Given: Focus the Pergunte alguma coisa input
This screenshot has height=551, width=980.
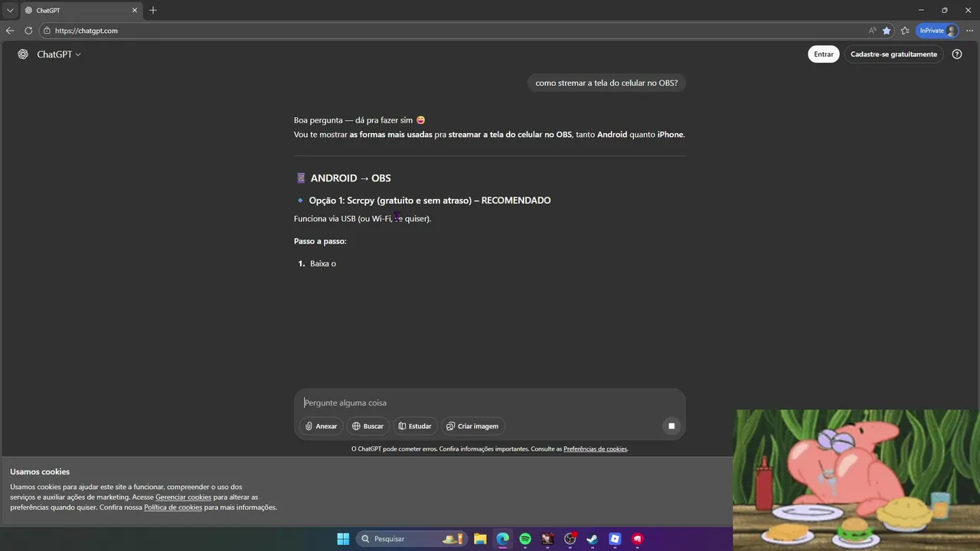Looking at the screenshot, I should pos(490,403).
